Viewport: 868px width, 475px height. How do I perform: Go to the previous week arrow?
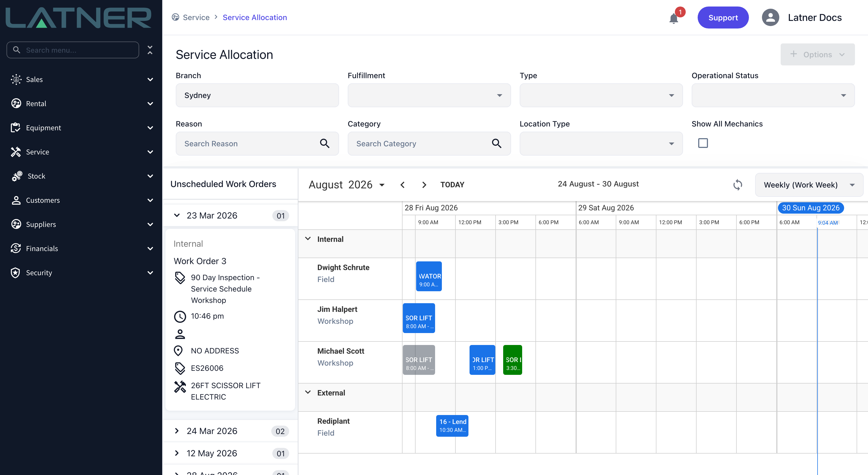coord(402,185)
